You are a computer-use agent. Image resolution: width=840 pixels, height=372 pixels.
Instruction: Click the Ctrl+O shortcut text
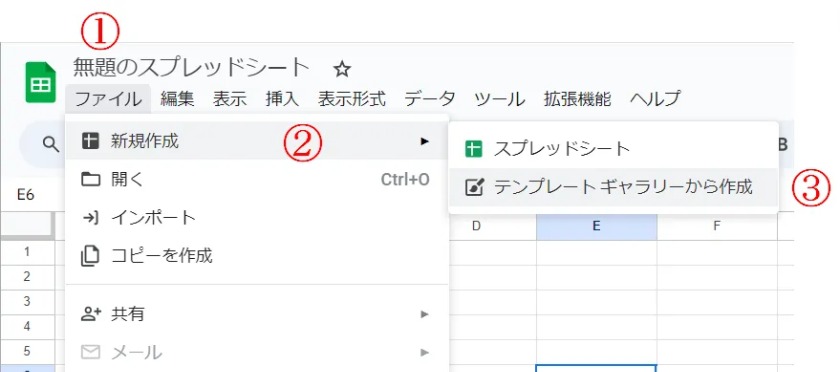click(x=405, y=180)
